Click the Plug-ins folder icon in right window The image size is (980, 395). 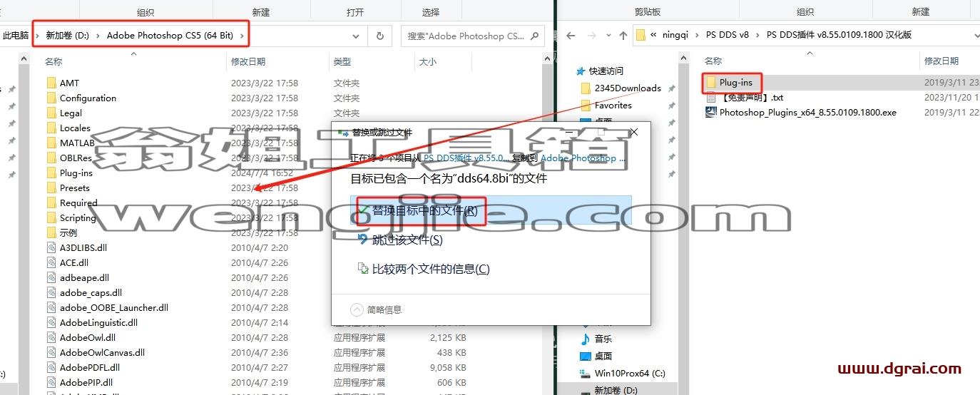click(710, 83)
